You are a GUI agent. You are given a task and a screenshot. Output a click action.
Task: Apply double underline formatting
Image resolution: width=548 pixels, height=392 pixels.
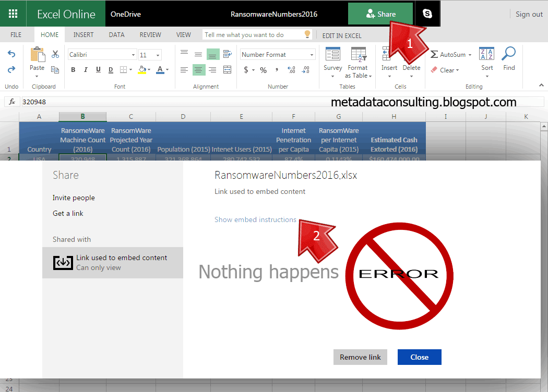[x=111, y=70]
